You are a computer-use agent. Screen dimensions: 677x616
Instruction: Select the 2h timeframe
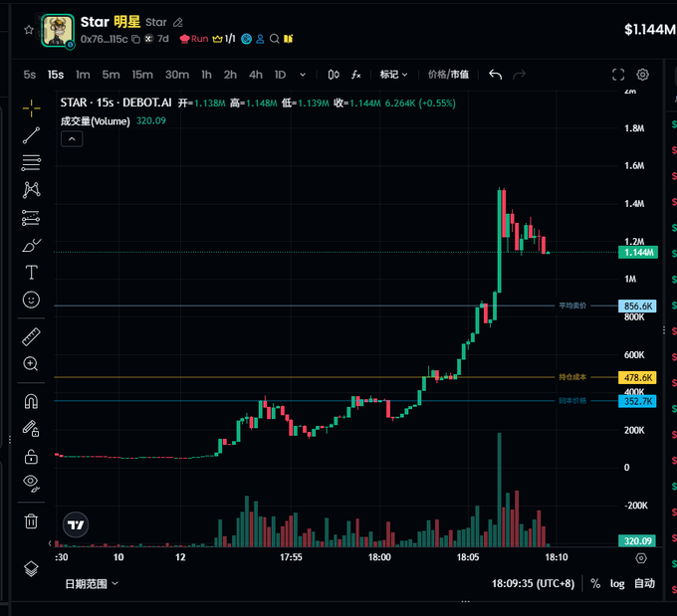230,75
